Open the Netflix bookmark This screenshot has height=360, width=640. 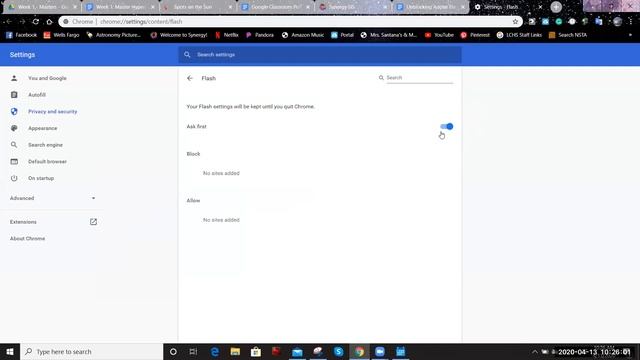[x=227, y=35]
